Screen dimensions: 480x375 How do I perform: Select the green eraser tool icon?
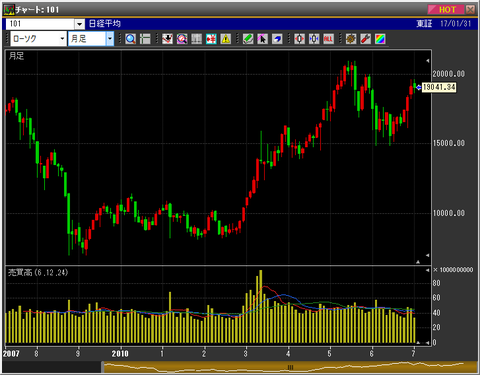coord(248,39)
